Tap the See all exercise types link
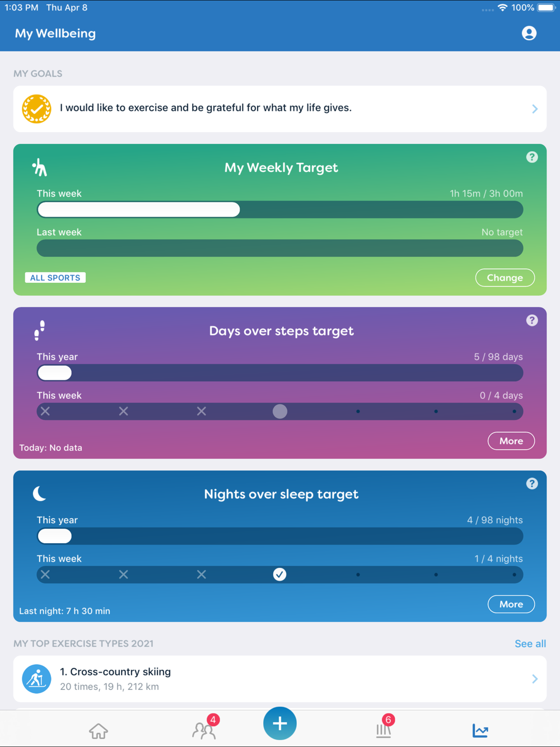560x747 pixels. click(x=530, y=644)
